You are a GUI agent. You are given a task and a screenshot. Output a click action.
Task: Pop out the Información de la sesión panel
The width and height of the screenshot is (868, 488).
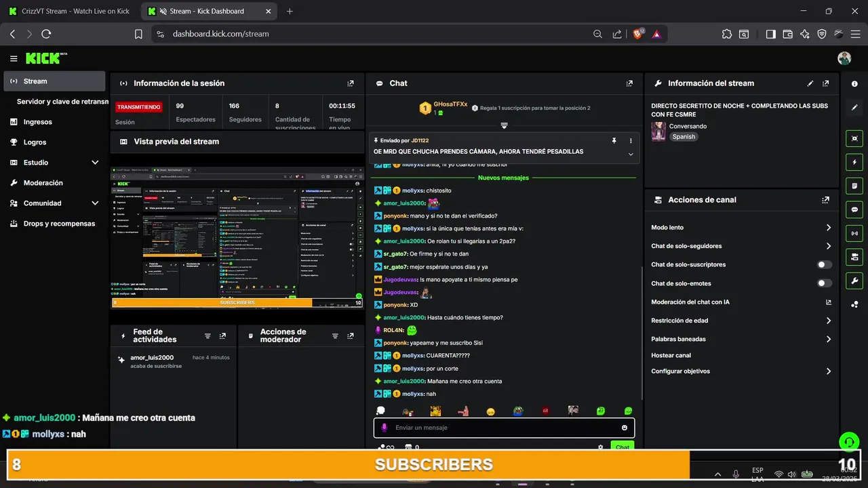(x=351, y=83)
